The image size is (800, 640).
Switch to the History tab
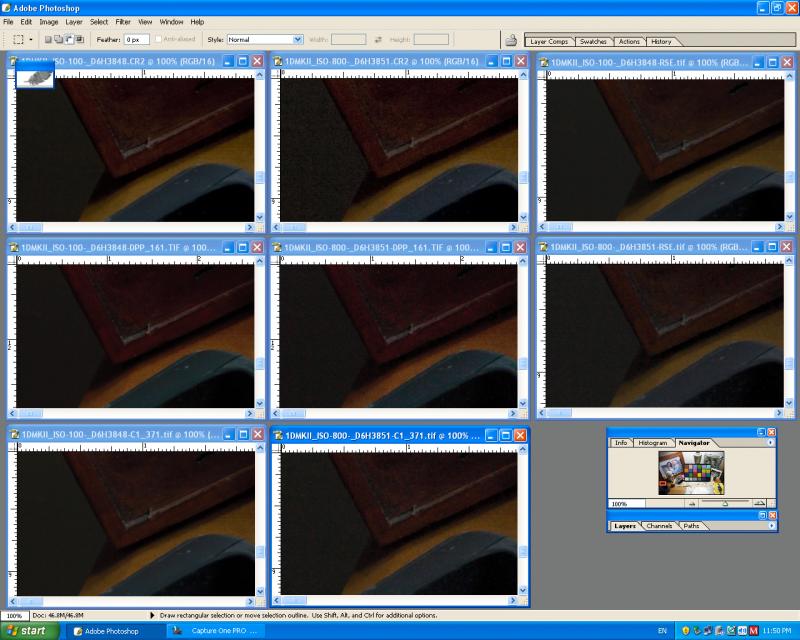coord(661,41)
